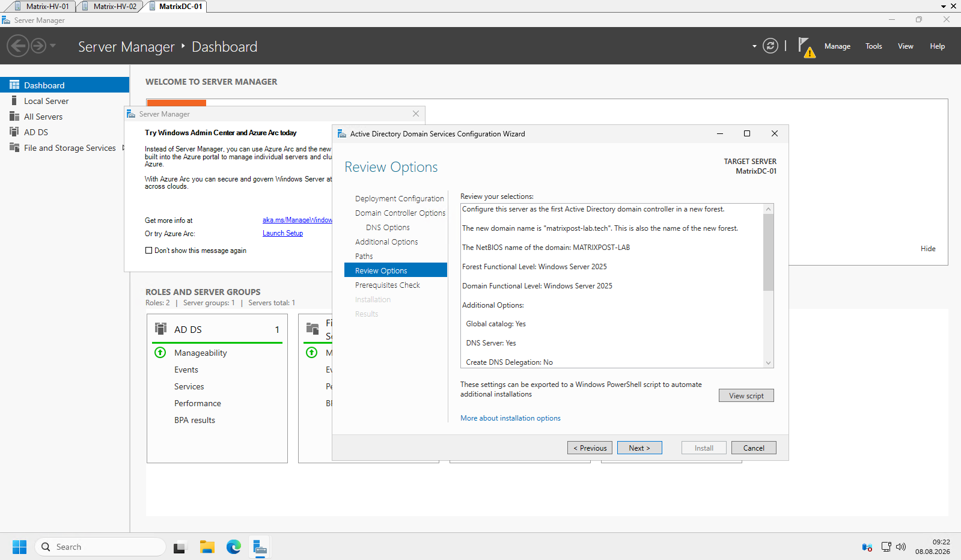Click the AD DS icon in sidebar
Viewport: 961px width, 560px height.
[14, 132]
